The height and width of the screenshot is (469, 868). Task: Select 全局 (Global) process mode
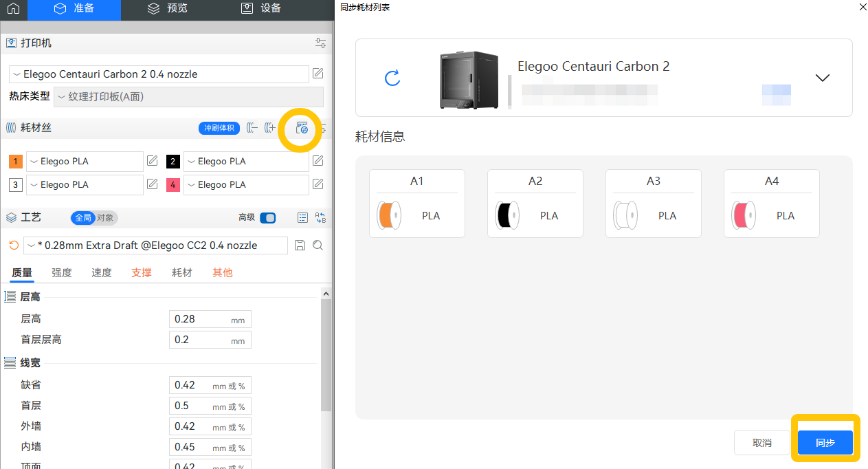tap(82, 217)
